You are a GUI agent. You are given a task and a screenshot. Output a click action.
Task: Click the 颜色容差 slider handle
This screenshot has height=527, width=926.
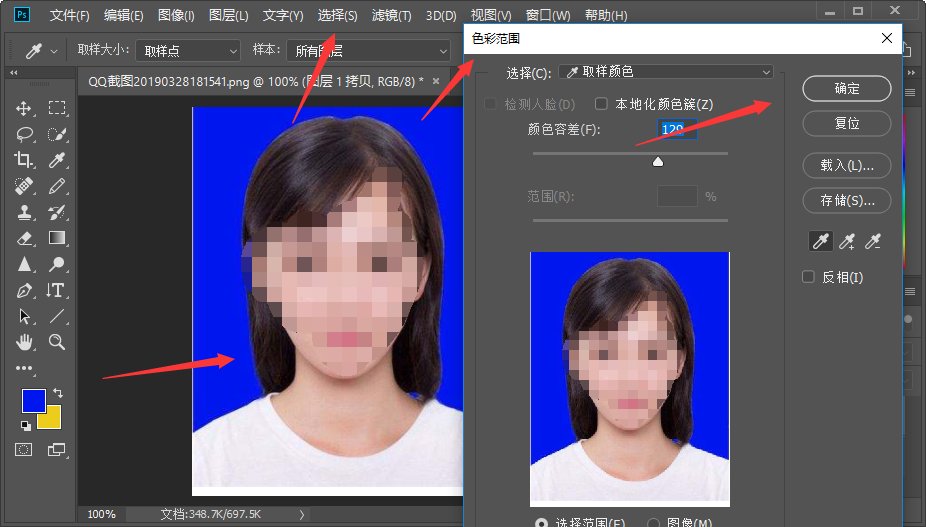coord(658,161)
